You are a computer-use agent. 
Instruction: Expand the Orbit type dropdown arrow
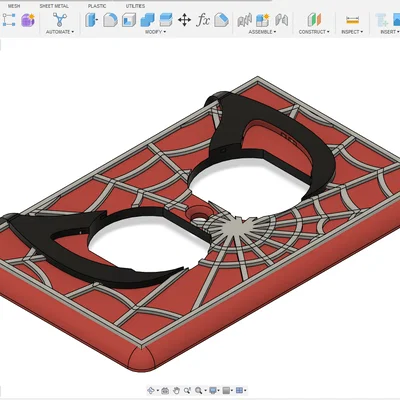[x=158, y=390]
